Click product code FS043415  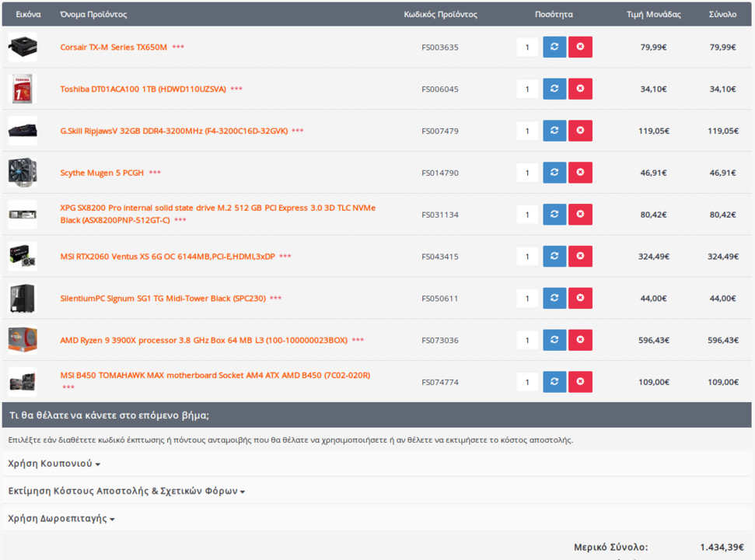pyautogui.click(x=440, y=257)
